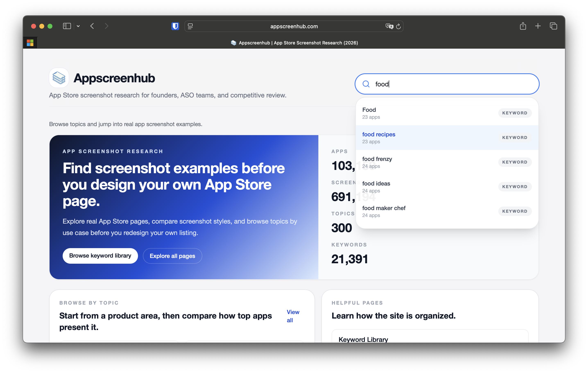Screen dimensions: 588x373
Task: Click the magnifier icon inside the search field
Action: (366, 84)
